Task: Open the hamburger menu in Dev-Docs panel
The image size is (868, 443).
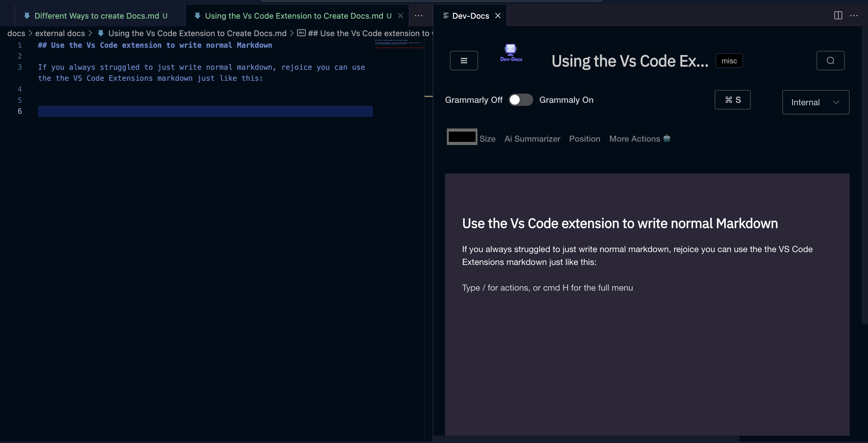Action: click(464, 61)
